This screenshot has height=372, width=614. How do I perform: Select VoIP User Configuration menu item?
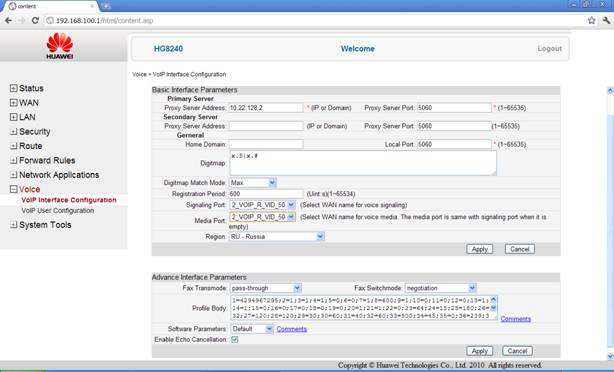point(58,211)
